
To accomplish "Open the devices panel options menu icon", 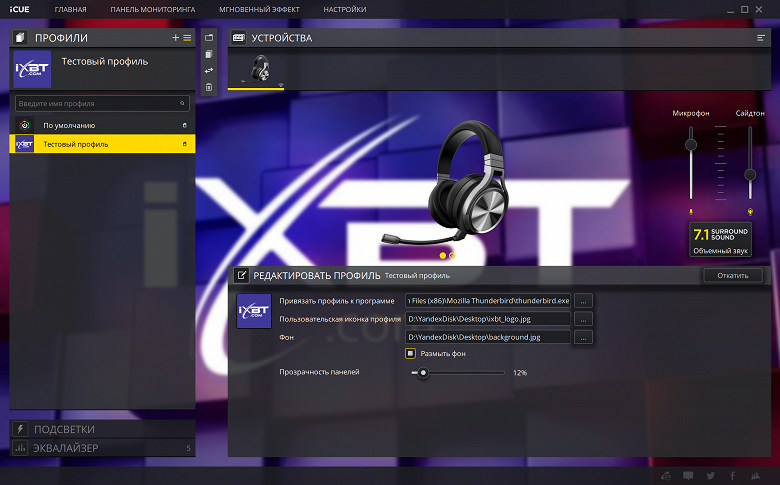I will point(761,38).
